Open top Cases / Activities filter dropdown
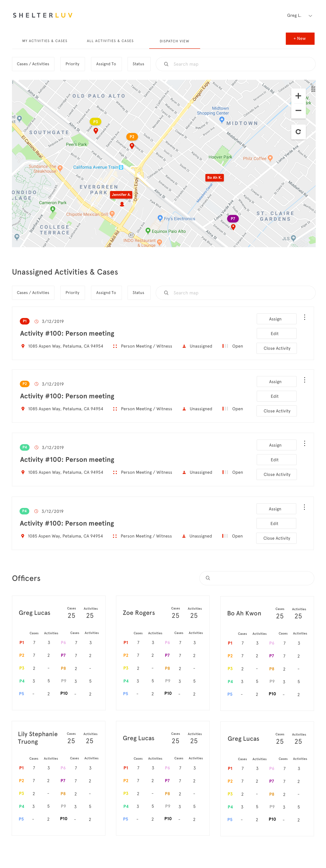326x868 pixels. click(33, 64)
